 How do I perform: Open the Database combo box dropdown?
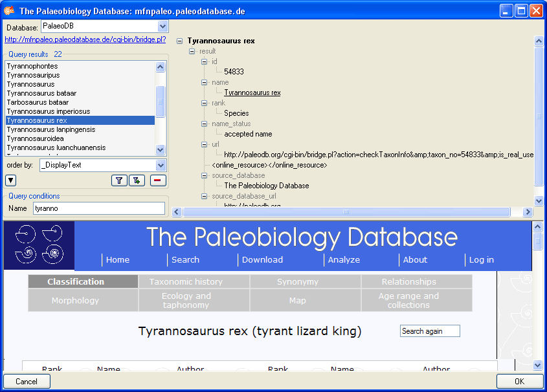pyautogui.click(x=162, y=26)
